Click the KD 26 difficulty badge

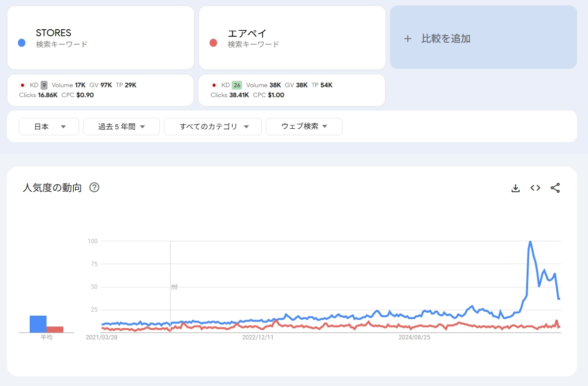(x=236, y=85)
